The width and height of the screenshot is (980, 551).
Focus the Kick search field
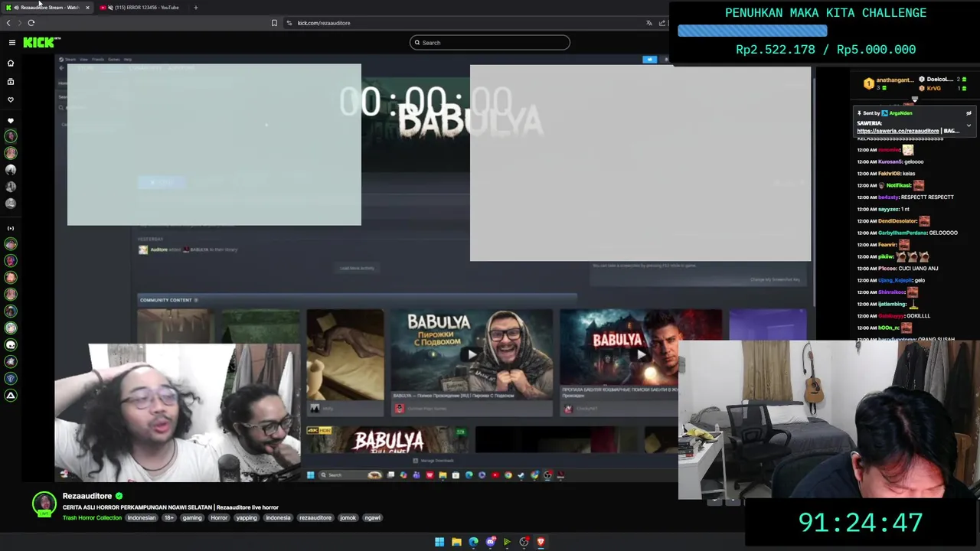[490, 43]
